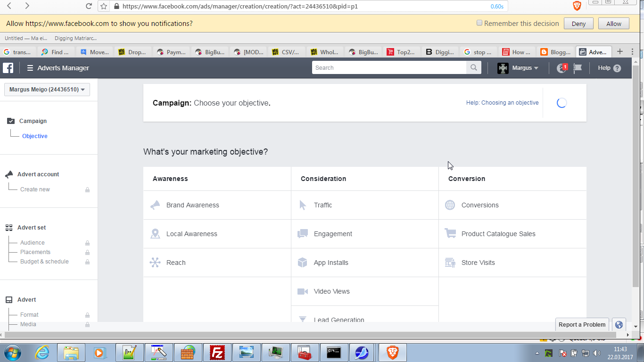Screen dimensions: 644x362
Task: Click the cursor arrow icon beside Traffic
Action: click(303, 205)
